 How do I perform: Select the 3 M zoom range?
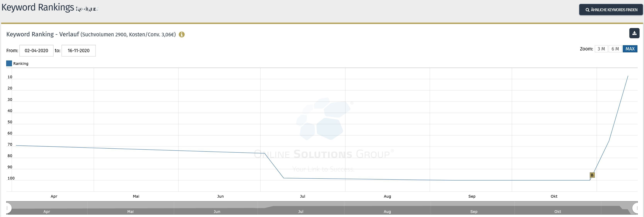point(602,49)
